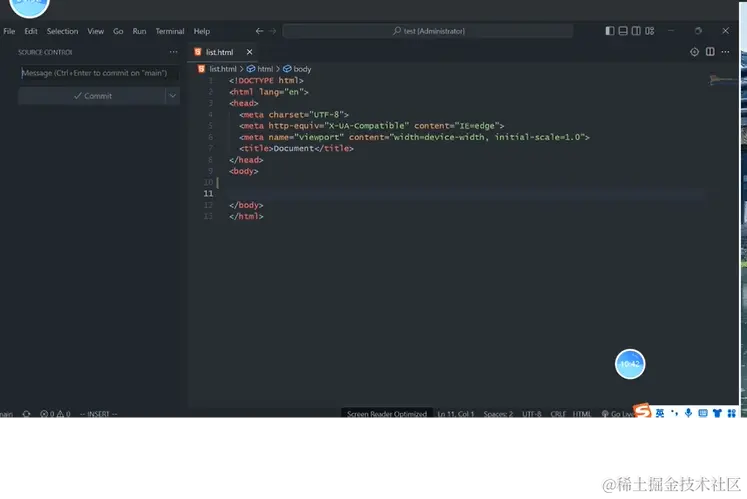This screenshot has height=499, width=747.
Task: Open the Edit menu
Action: coord(31,31)
